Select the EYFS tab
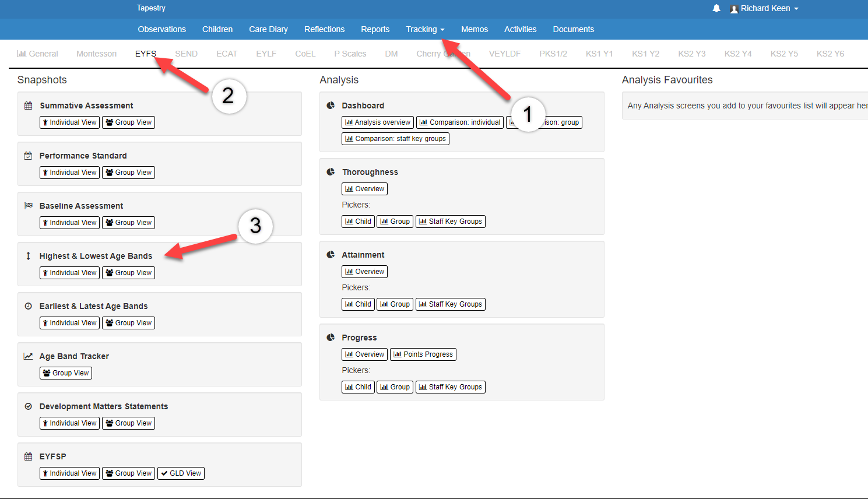The image size is (868, 499). pyautogui.click(x=146, y=54)
